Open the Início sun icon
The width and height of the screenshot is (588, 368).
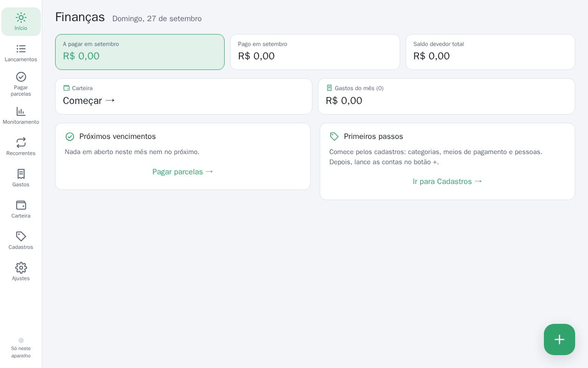click(21, 18)
